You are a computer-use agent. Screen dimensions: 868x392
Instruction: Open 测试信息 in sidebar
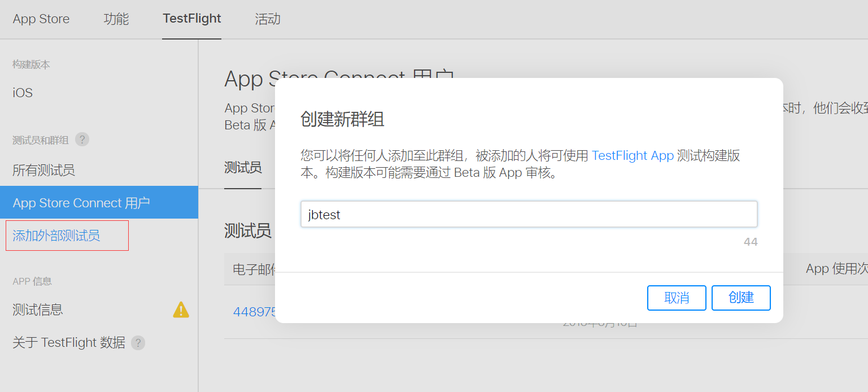click(x=38, y=310)
